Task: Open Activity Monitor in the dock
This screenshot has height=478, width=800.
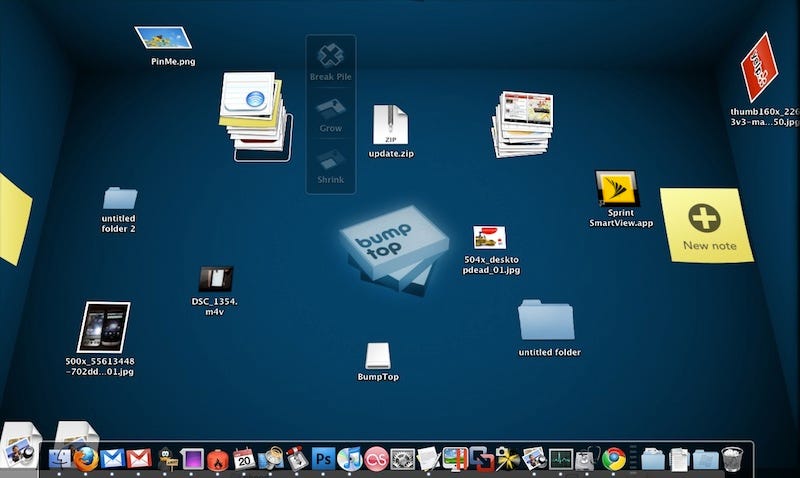Action: point(560,459)
